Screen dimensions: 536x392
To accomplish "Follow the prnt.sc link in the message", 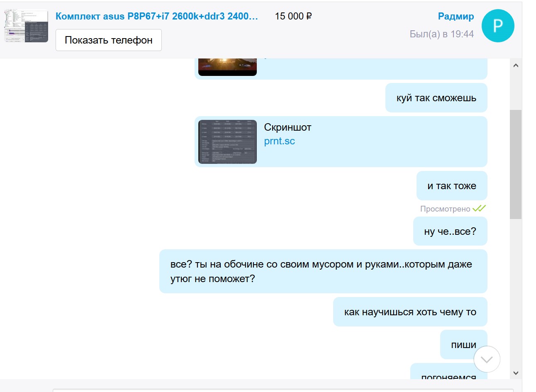I will click(279, 141).
